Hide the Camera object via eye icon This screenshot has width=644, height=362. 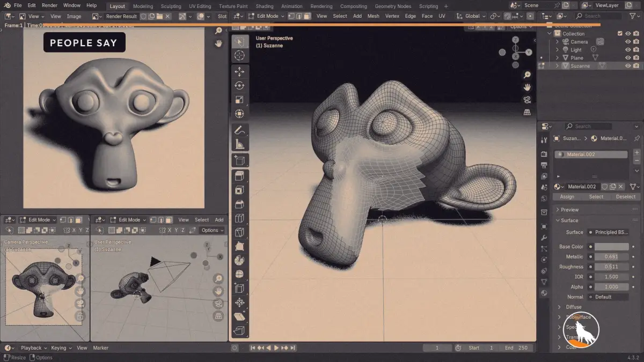[628, 42]
